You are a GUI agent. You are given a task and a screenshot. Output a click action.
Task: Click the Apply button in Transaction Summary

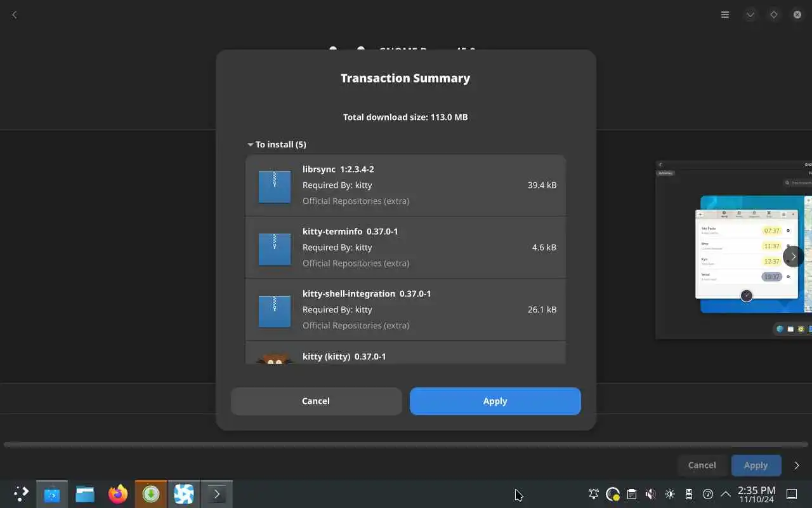(495, 401)
